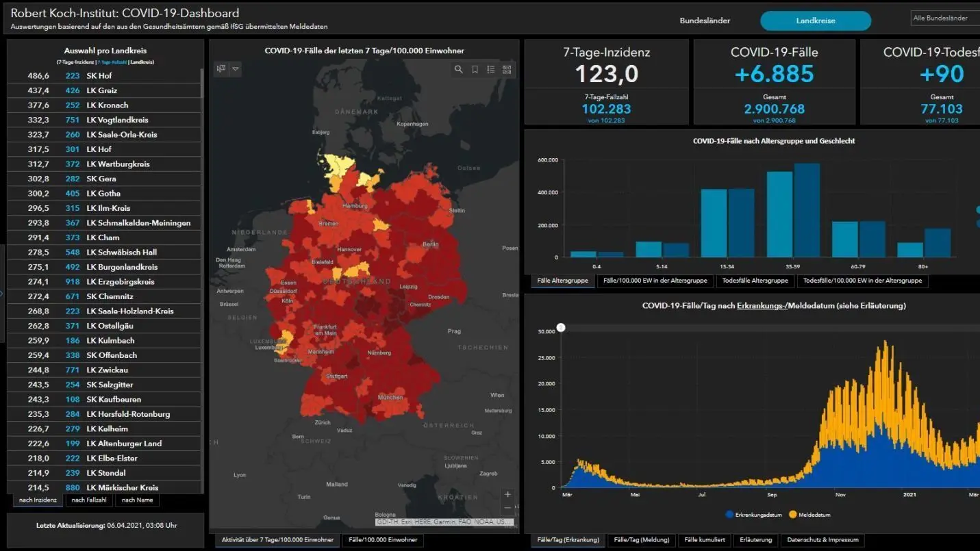Open the map bookmarks icon
Viewport: 980px width, 551px height.
(475, 69)
